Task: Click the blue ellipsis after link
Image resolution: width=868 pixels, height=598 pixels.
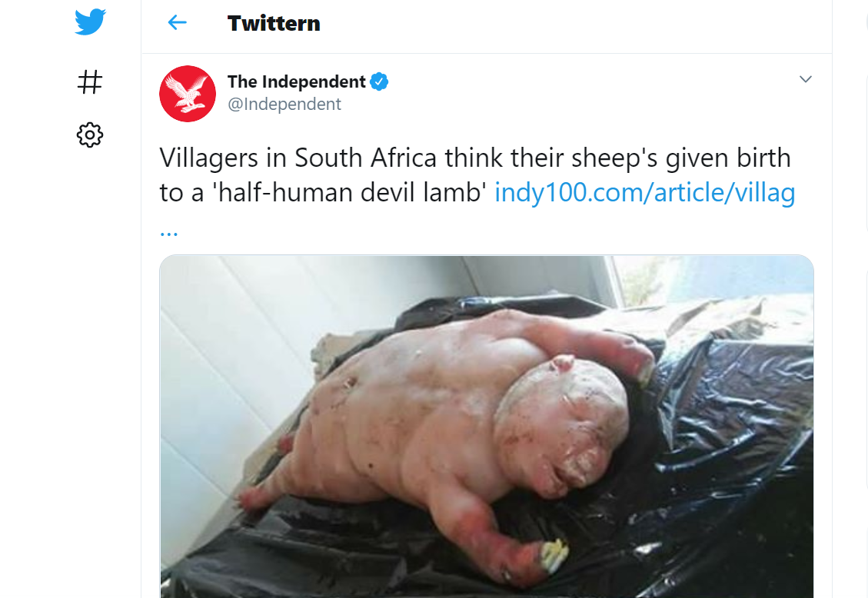Action: tap(169, 234)
